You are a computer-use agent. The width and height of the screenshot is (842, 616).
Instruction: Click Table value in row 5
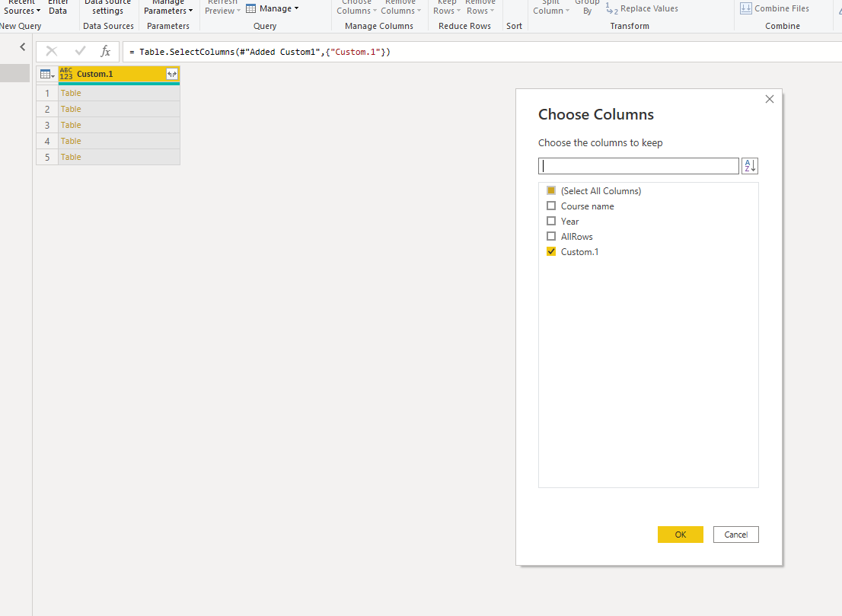pos(71,157)
